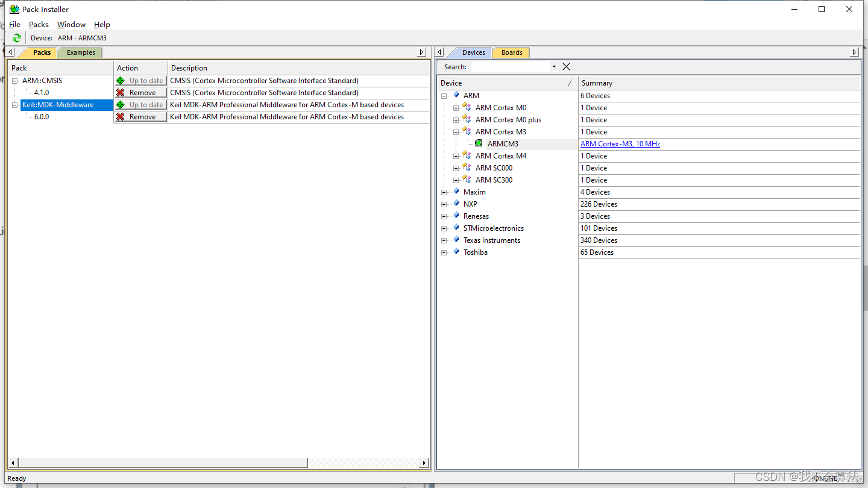Click Up to date button for Keil::MDK-Middleware
Image resolution: width=868 pixels, height=488 pixels.
point(140,105)
